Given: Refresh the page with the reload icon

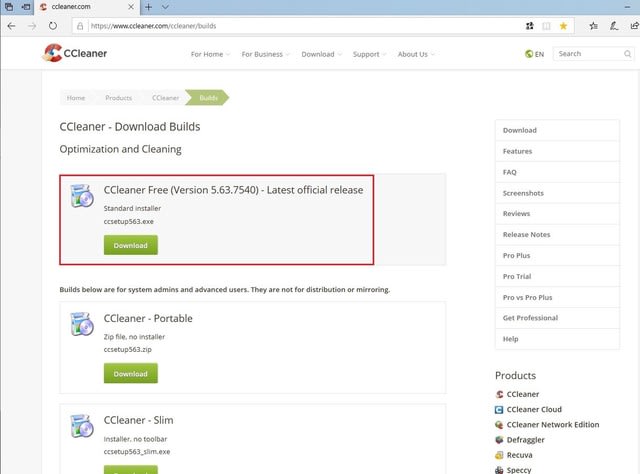Looking at the screenshot, I should pyautogui.click(x=53, y=26).
